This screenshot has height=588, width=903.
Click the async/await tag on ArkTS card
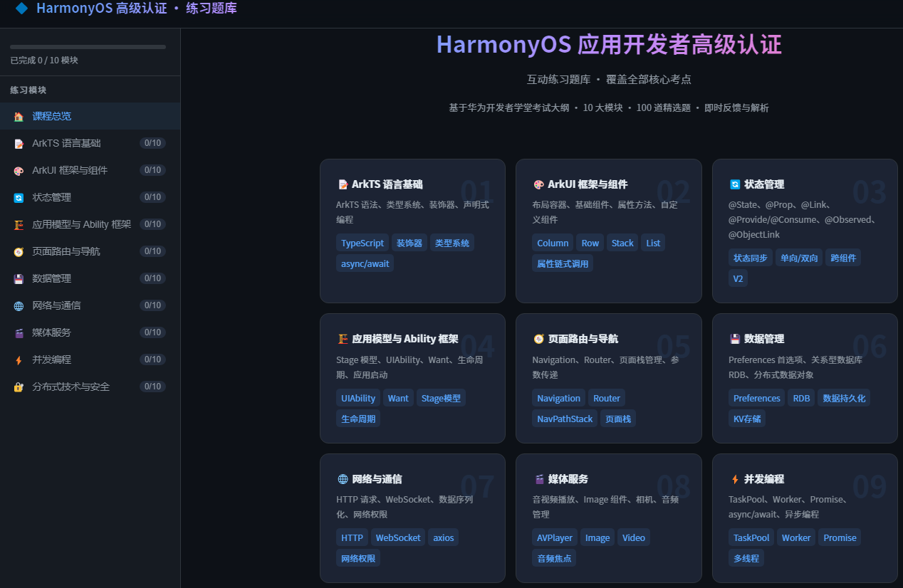[365, 263]
